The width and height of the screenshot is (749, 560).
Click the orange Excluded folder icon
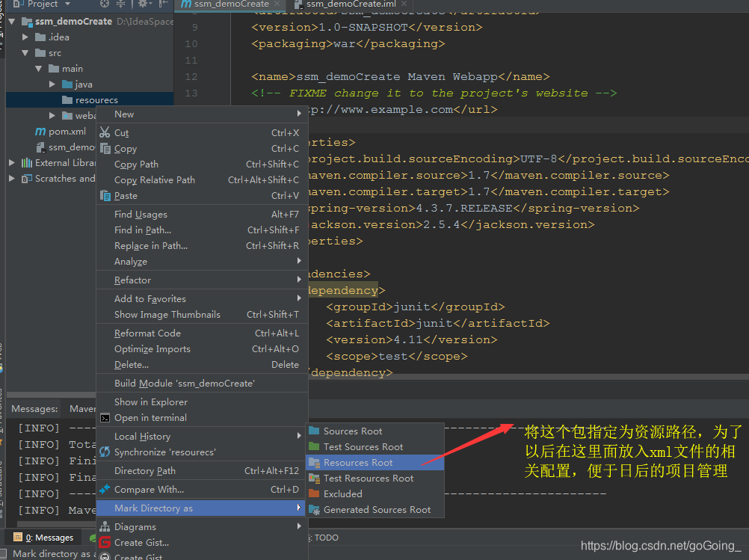coord(314,493)
